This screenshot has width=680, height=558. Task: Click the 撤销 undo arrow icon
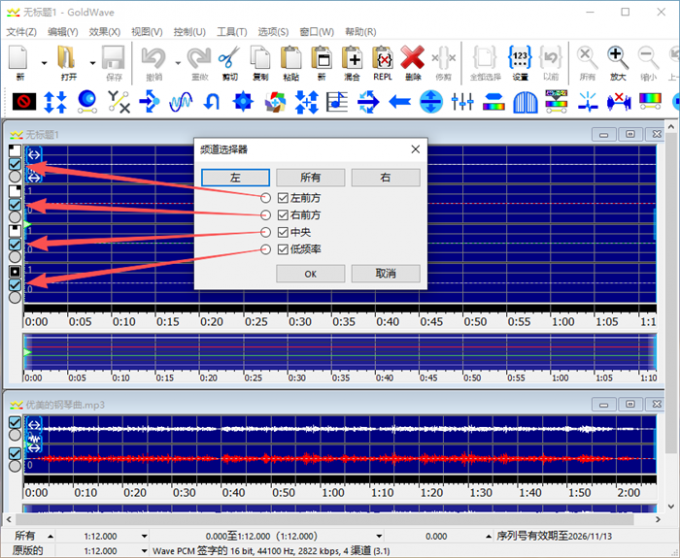[154, 59]
